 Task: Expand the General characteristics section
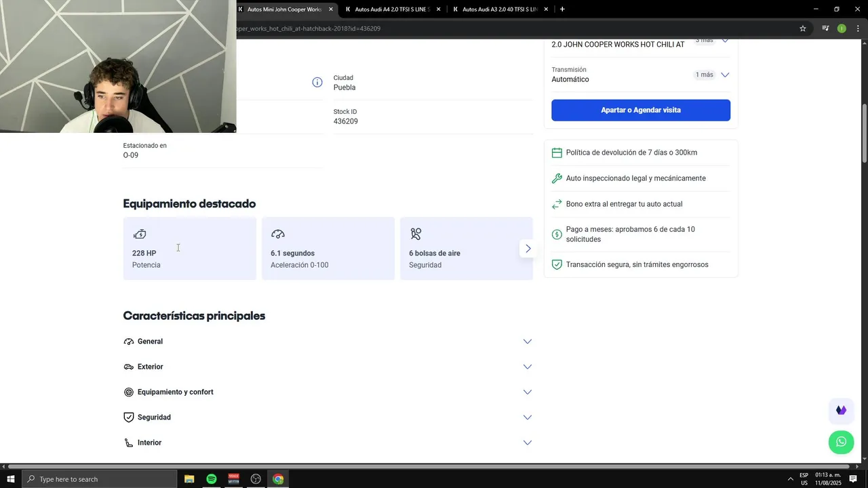click(x=328, y=342)
